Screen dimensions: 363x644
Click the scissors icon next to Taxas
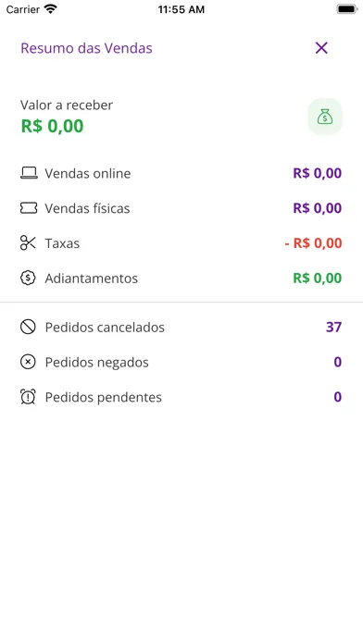(x=28, y=243)
